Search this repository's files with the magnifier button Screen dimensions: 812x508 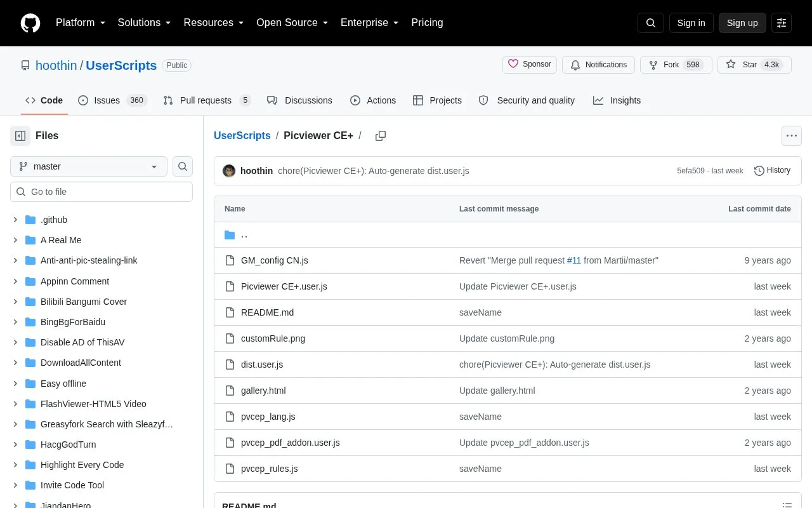[x=183, y=166]
